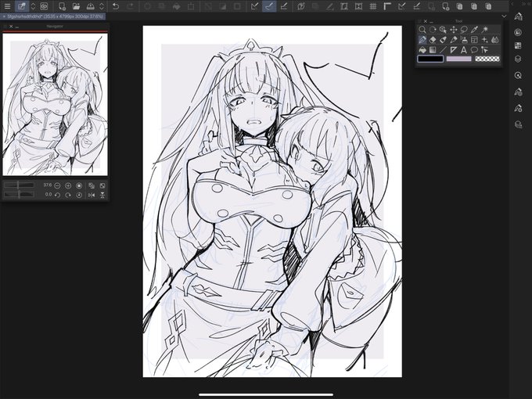This screenshot has height=399, width=532.
Task: Select the Ruler triangle tool
Action: (454, 50)
